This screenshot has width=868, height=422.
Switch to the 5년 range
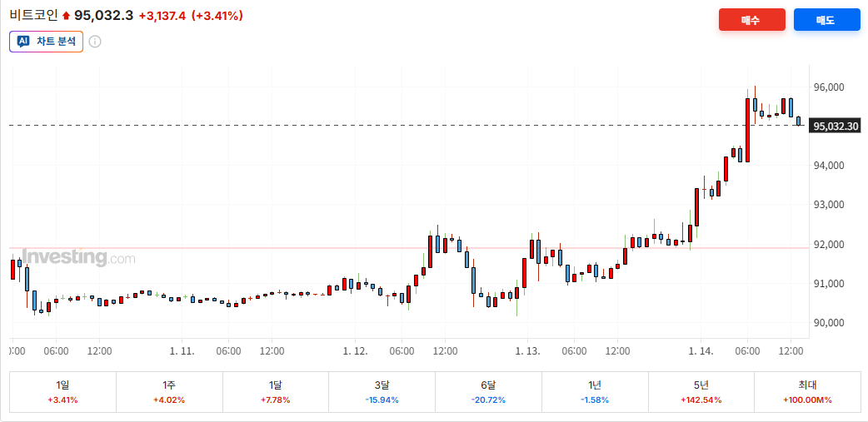click(701, 392)
